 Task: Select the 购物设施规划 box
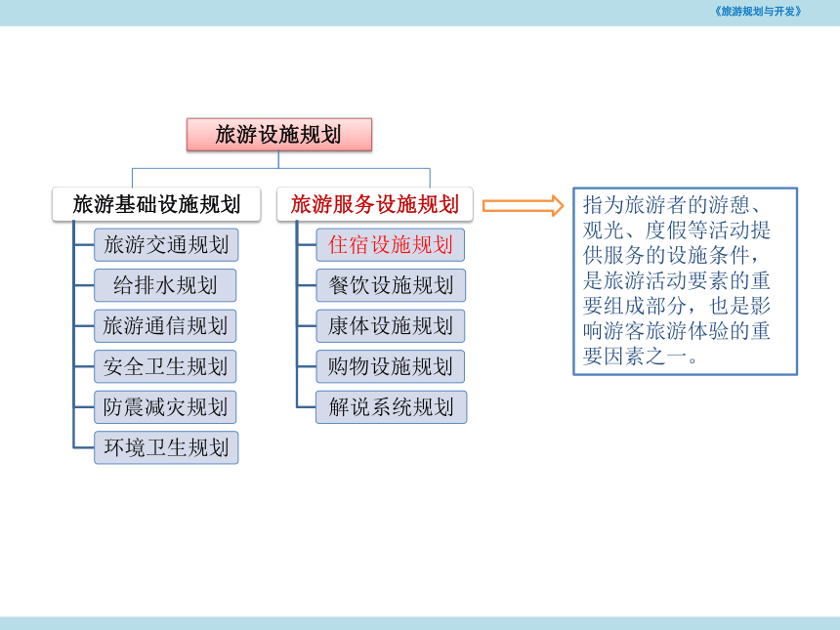click(391, 366)
